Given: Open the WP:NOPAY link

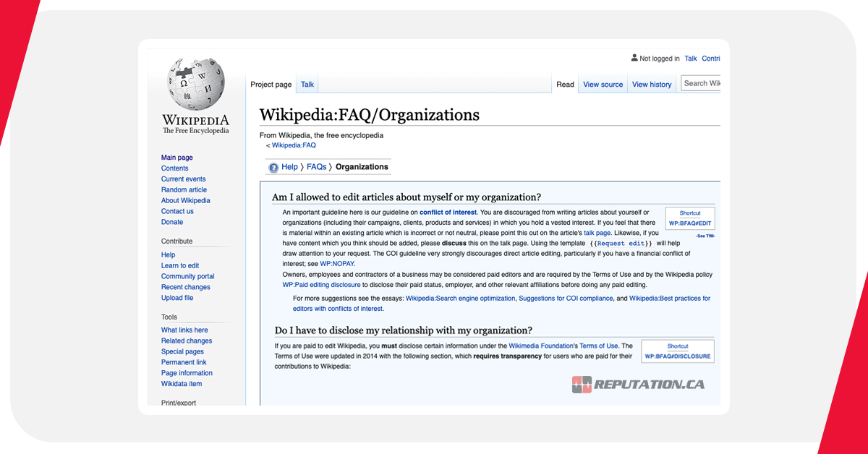Looking at the screenshot, I should click(338, 264).
